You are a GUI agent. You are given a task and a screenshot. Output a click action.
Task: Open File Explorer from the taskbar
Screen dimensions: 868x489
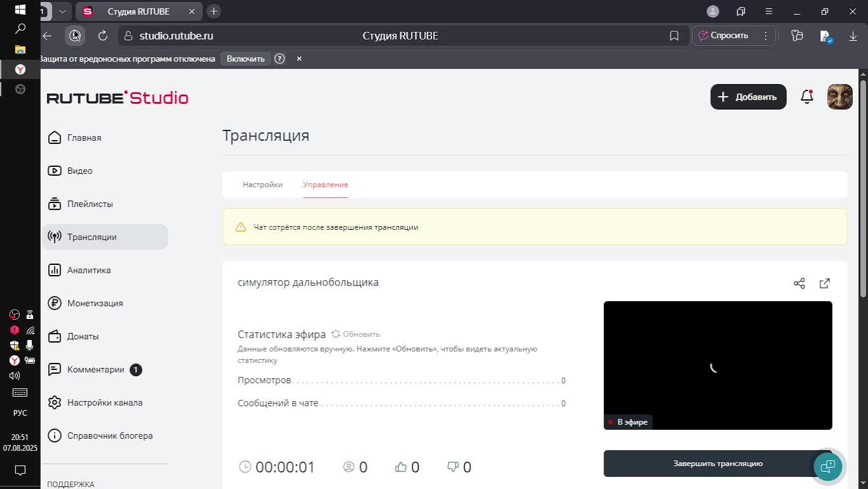[20, 50]
